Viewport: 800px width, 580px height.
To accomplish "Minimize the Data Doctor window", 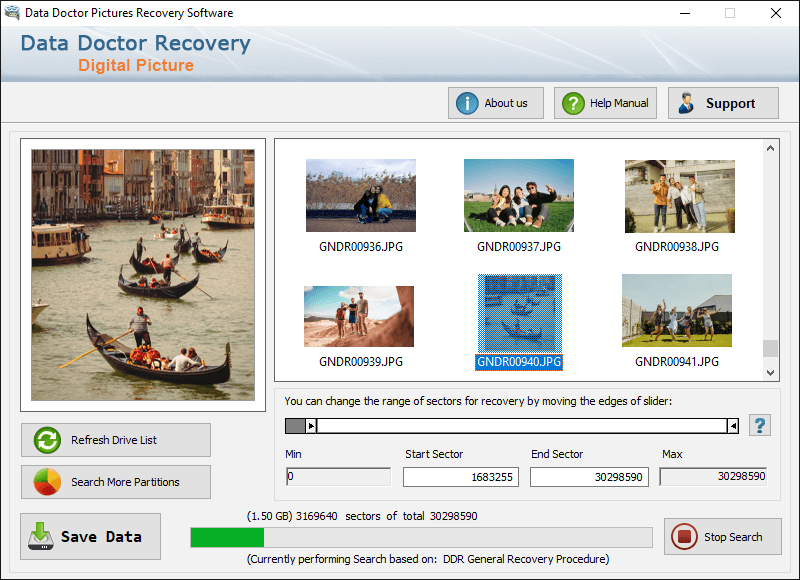I will pyautogui.click(x=685, y=13).
